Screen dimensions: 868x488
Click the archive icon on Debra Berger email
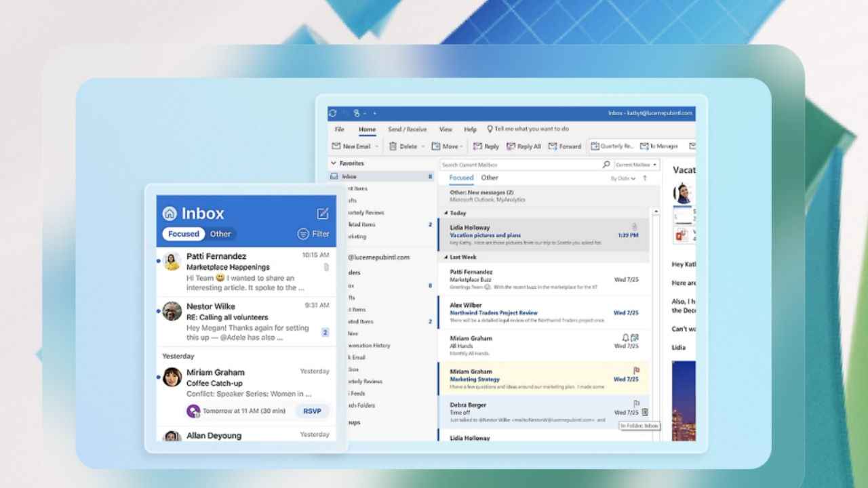tap(645, 412)
